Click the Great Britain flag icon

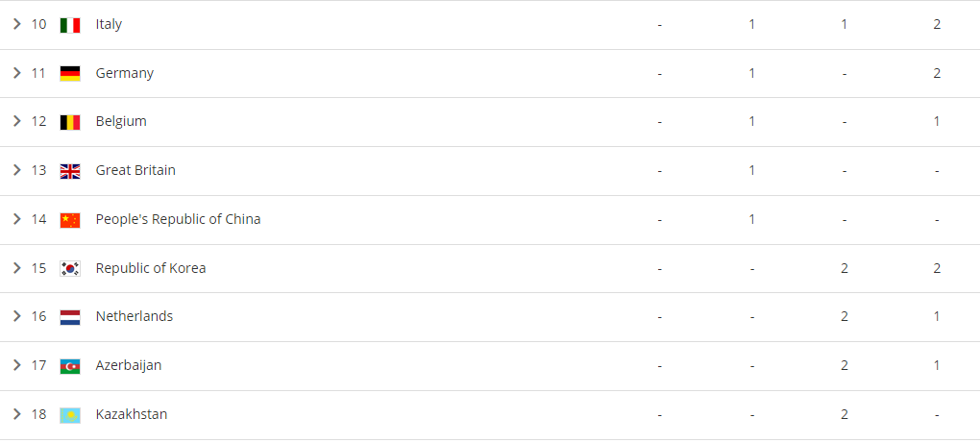[70, 171]
